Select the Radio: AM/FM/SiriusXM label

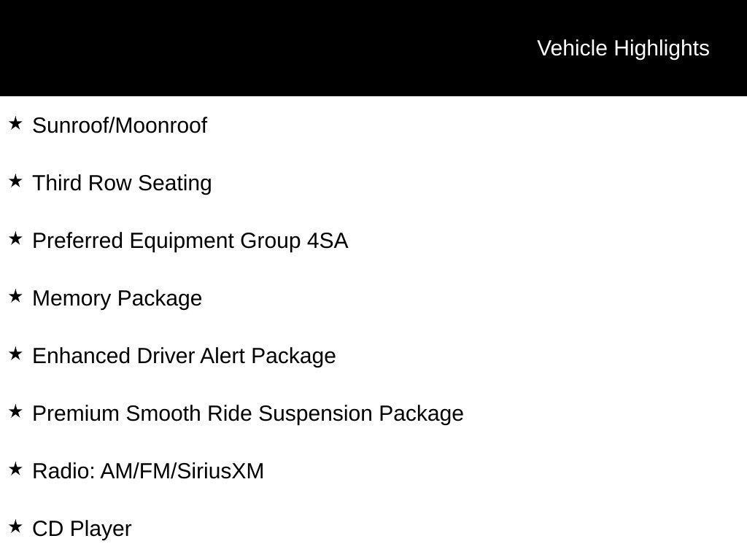(x=148, y=472)
